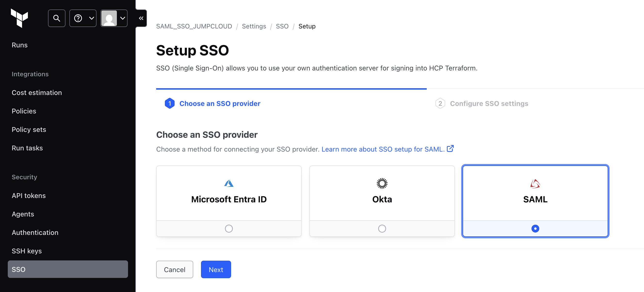Select the Microsoft Entra ID radio button
This screenshot has width=644, height=292.
pos(228,228)
